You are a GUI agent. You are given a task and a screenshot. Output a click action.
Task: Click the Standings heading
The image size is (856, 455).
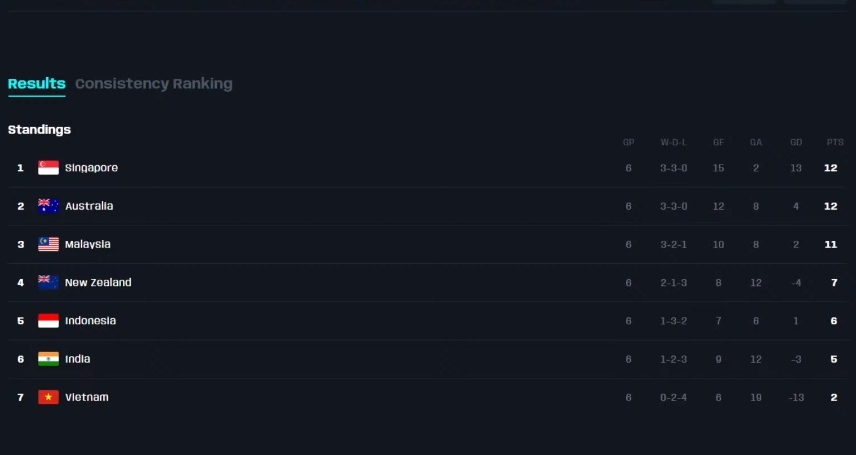(39, 130)
